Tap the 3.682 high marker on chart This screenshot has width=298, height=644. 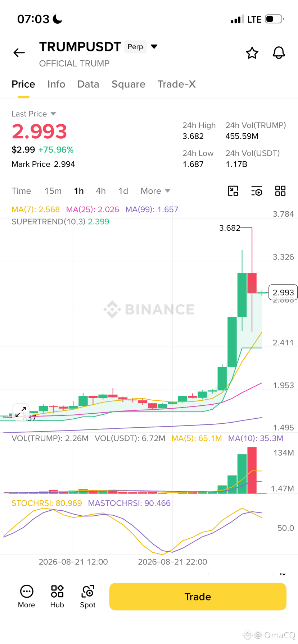click(230, 228)
